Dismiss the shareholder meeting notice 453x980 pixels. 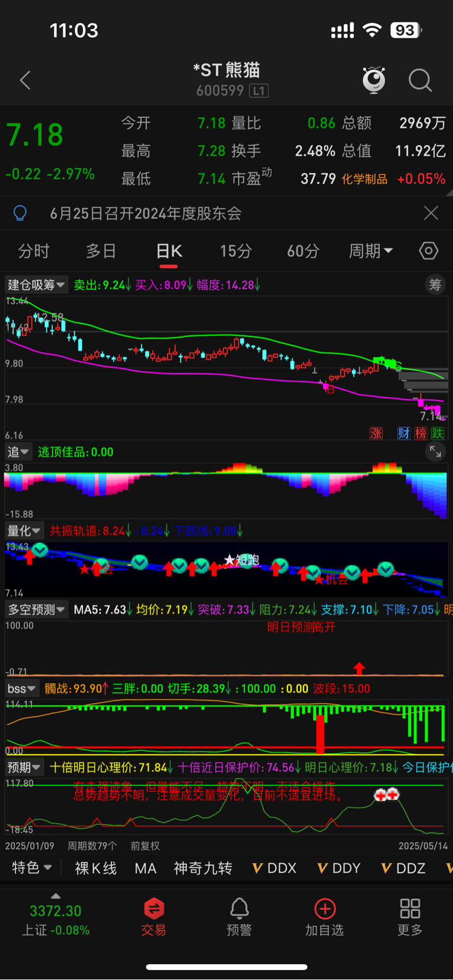coord(431,213)
